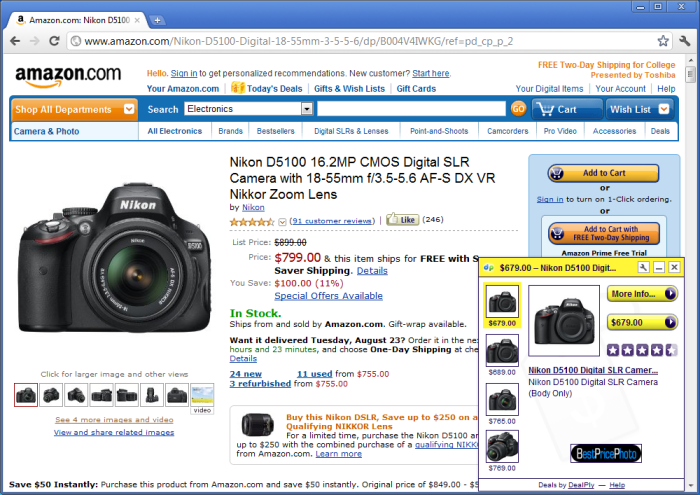Screen dimensions: 700x495
Task: Open the Gift Cards link
Action: tap(416, 88)
